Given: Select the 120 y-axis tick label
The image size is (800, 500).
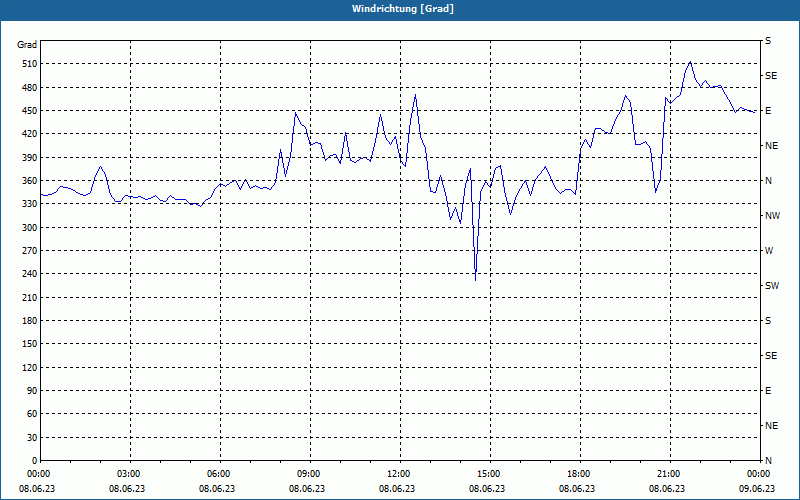Looking at the screenshot, I should [x=29, y=367].
